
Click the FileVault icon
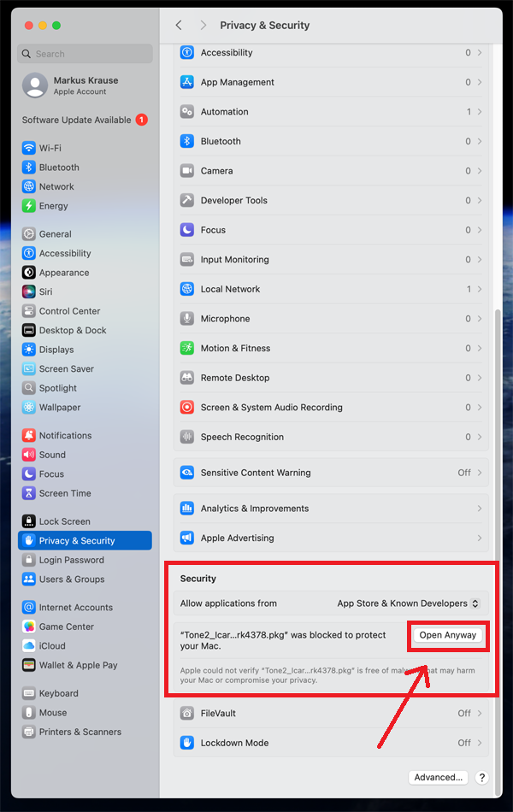pos(187,713)
